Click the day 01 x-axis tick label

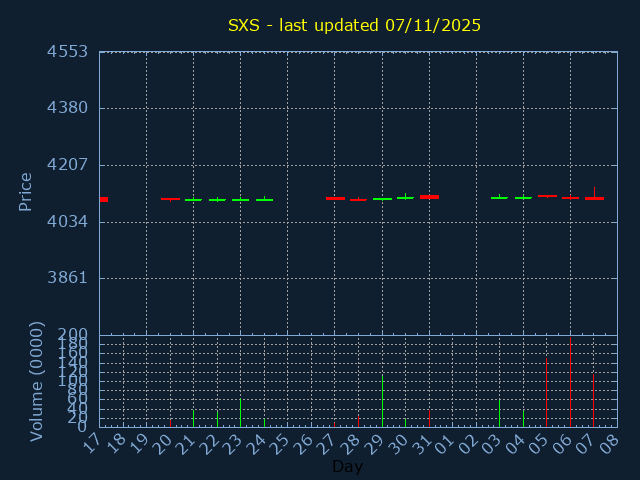[x=447, y=444]
